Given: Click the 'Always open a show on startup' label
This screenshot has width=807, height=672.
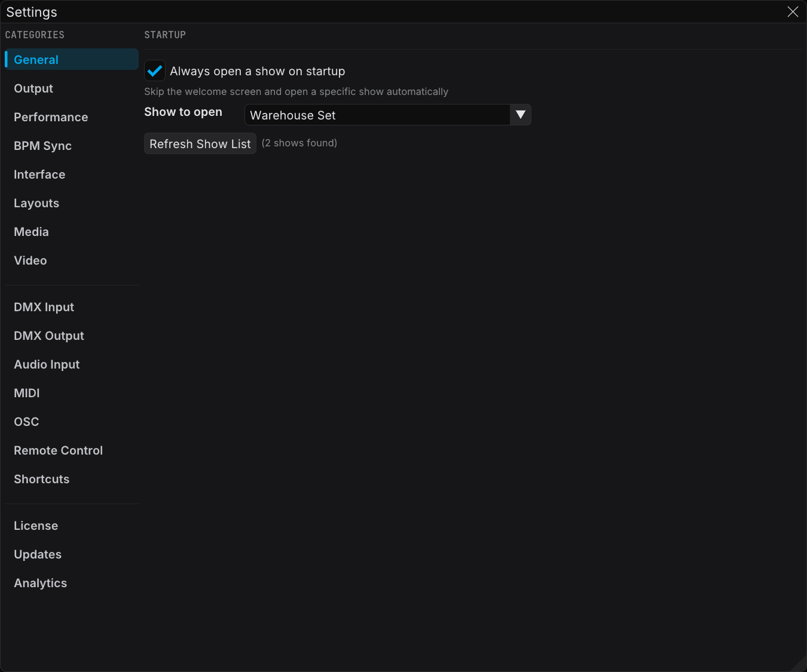Looking at the screenshot, I should coord(258,71).
